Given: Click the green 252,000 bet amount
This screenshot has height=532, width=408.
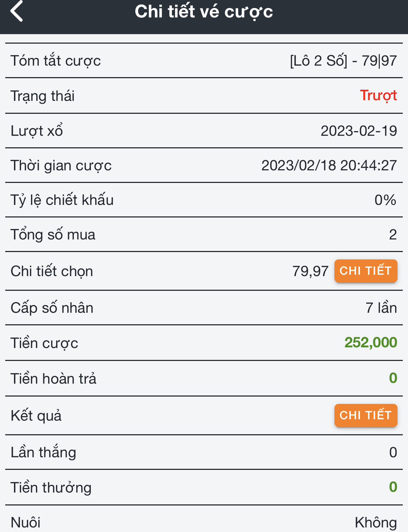Looking at the screenshot, I should [370, 342].
